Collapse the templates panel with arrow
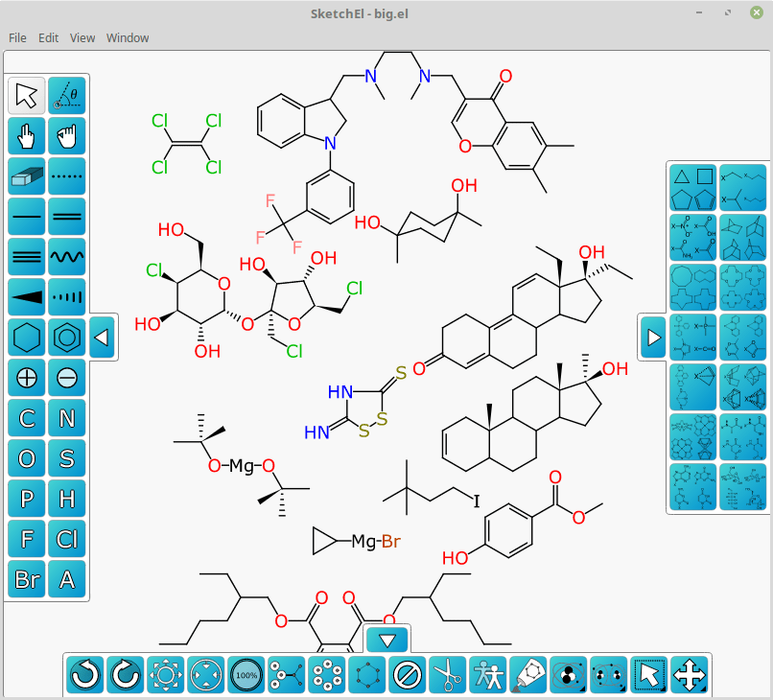The height and width of the screenshot is (700, 773). pyautogui.click(x=653, y=338)
